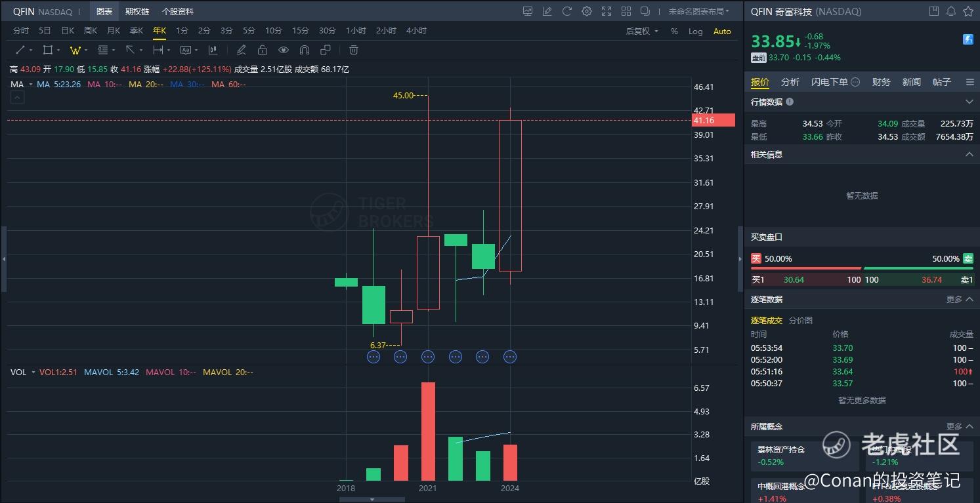Screen dimensions: 980x503
Task: Open the 景林资产持仓 concept card
Action: [805, 456]
